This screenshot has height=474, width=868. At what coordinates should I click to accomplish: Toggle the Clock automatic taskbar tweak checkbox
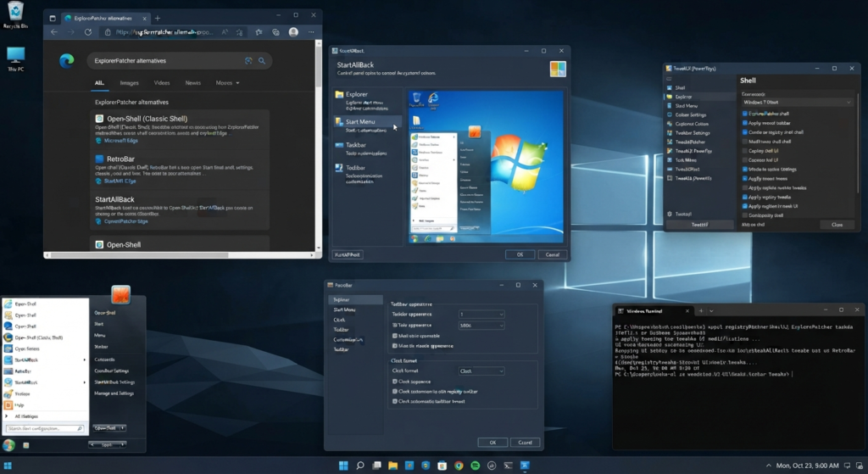(x=395, y=401)
